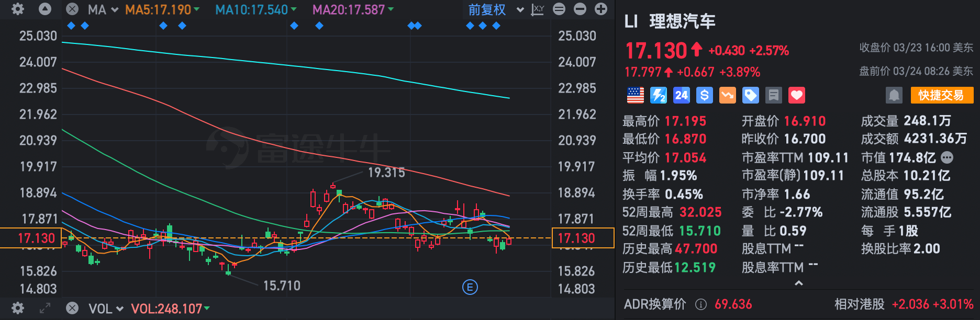Click the gray note bookmark icon
The width and height of the screenshot is (980, 320).
pos(774,95)
